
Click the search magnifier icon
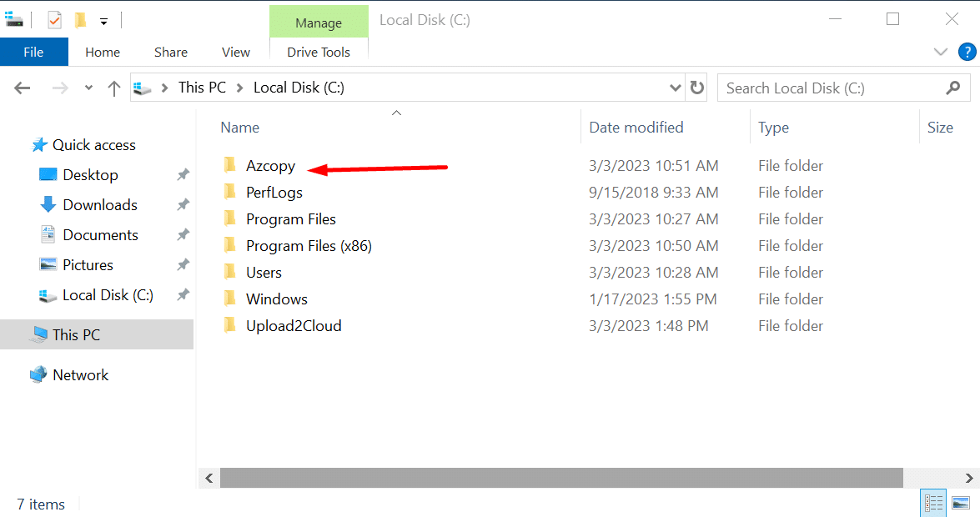[955, 87]
